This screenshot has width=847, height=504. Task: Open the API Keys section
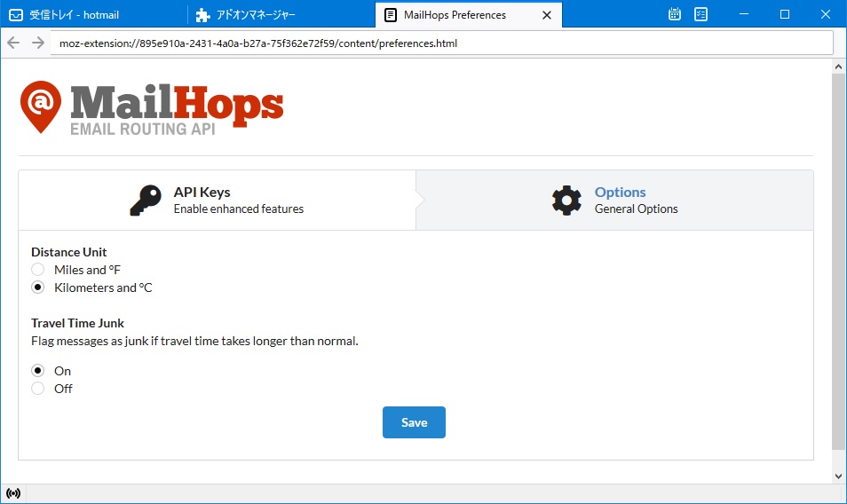pyautogui.click(x=217, y=201)
